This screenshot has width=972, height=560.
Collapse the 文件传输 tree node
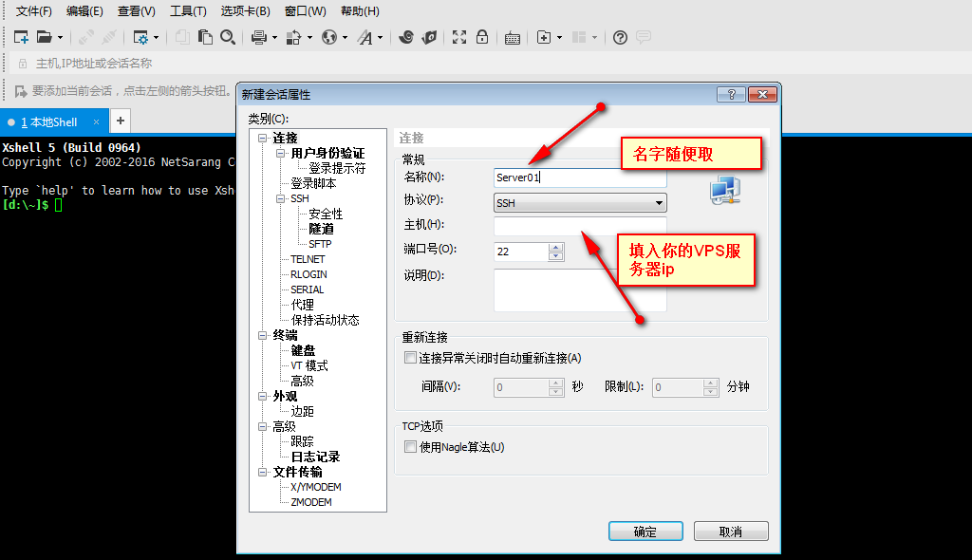262,472
